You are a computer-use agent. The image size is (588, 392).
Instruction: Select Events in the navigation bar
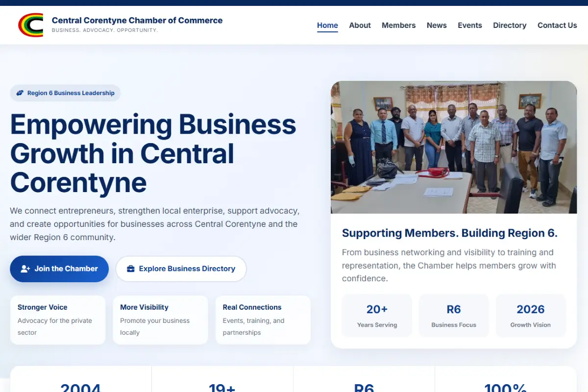pos(470,25)
